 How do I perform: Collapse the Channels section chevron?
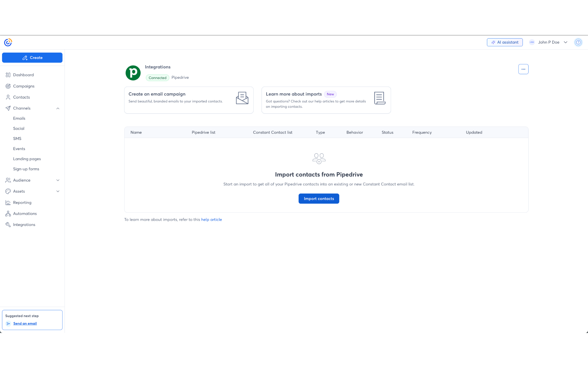click(58, 108)
